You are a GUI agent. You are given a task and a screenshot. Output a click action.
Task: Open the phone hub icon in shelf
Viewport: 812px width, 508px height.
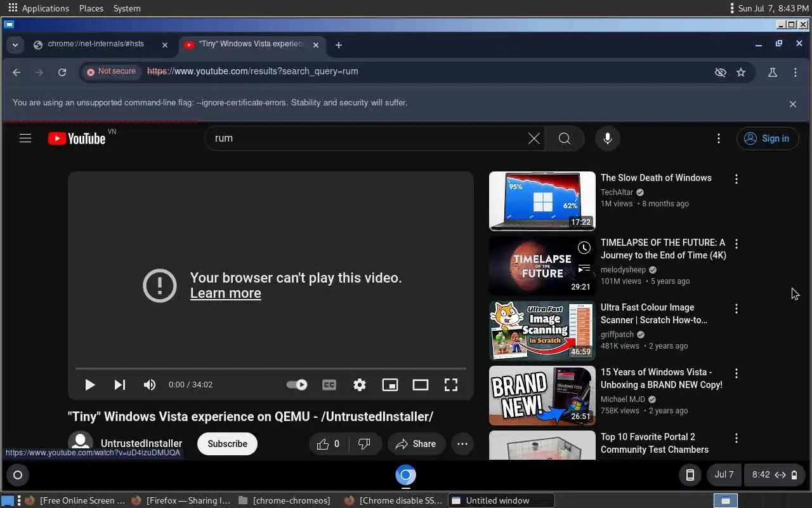click(690, 475)
